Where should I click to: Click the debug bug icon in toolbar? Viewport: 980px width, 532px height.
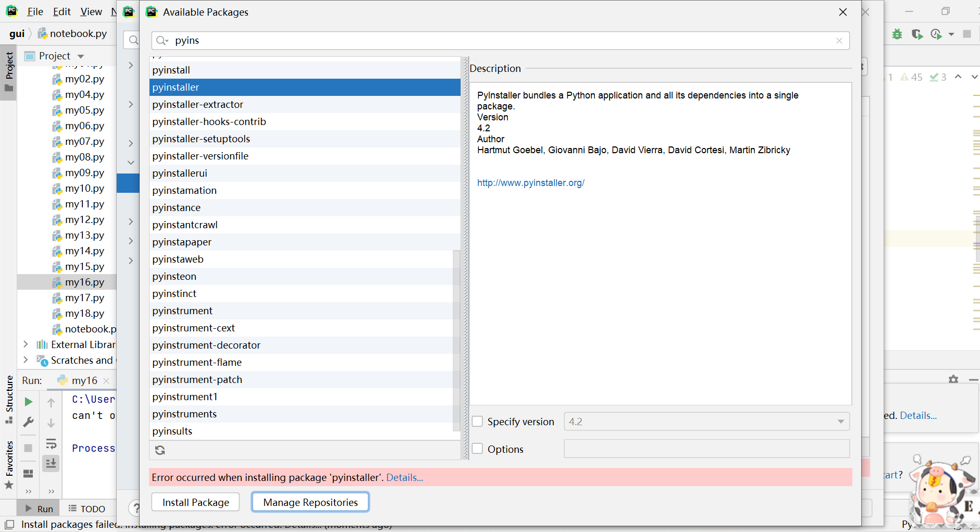[897, 34]
